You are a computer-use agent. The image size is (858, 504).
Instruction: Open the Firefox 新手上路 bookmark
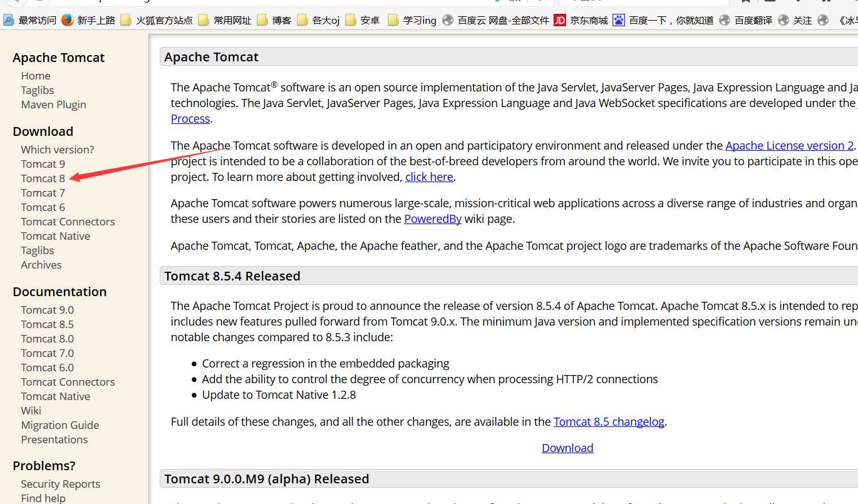pyautogui.click(x=89, y=20)
